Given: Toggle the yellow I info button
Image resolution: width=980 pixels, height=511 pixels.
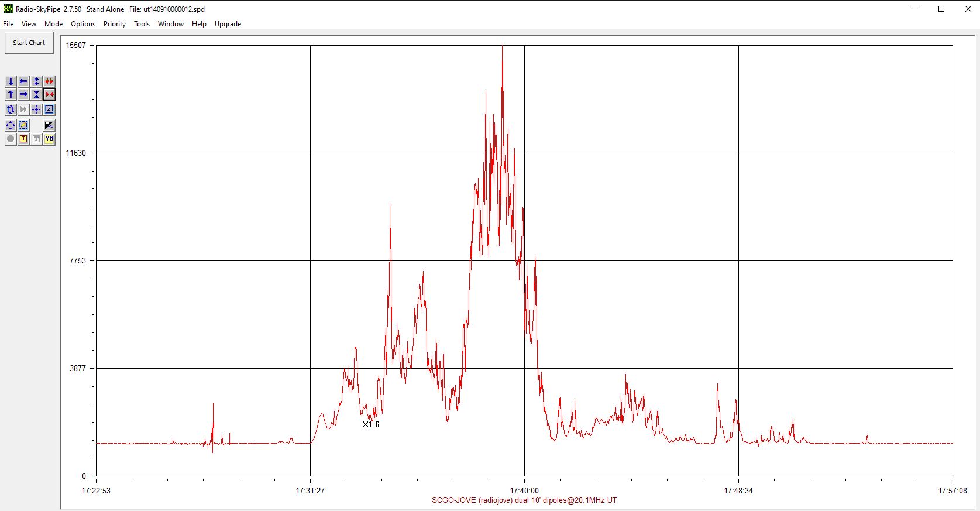Looking at the screenshot, I should tap(23, 139).
